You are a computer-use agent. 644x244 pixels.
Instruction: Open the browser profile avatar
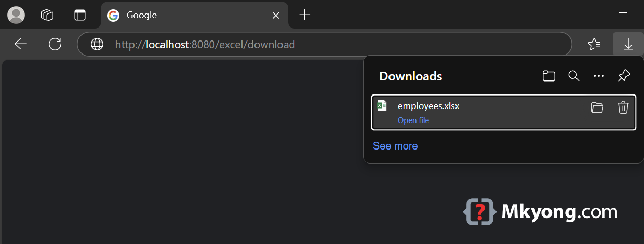pyautogui.click(x=16, y=15)
